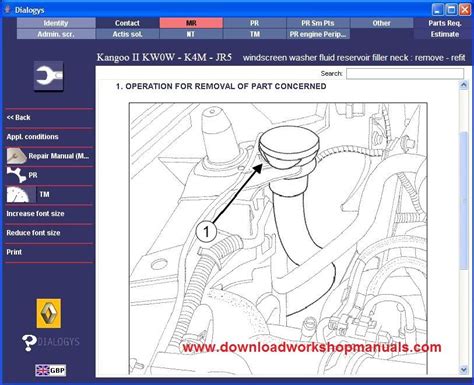This screenshot has height=385, width=474.
Task: Print the current document
Action: 14,252
